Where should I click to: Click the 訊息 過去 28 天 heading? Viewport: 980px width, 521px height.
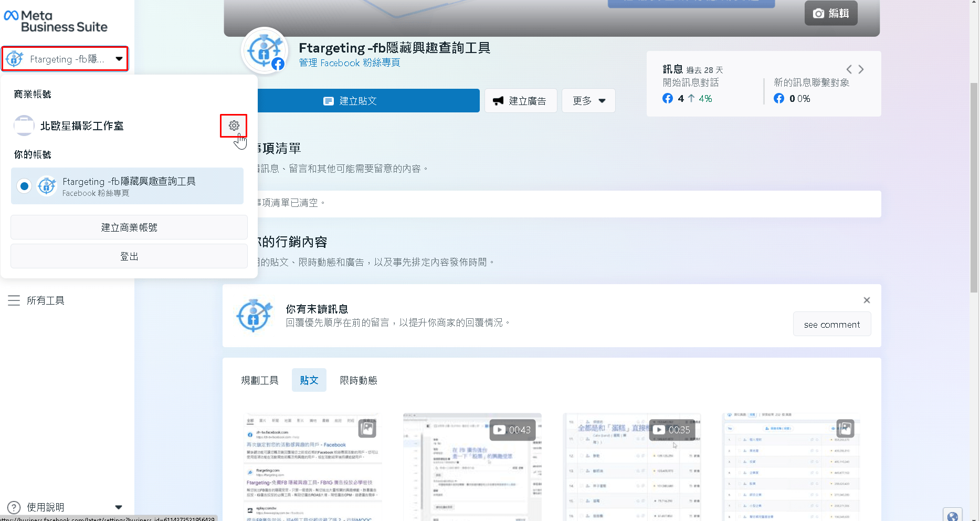[x=693, y=69]
